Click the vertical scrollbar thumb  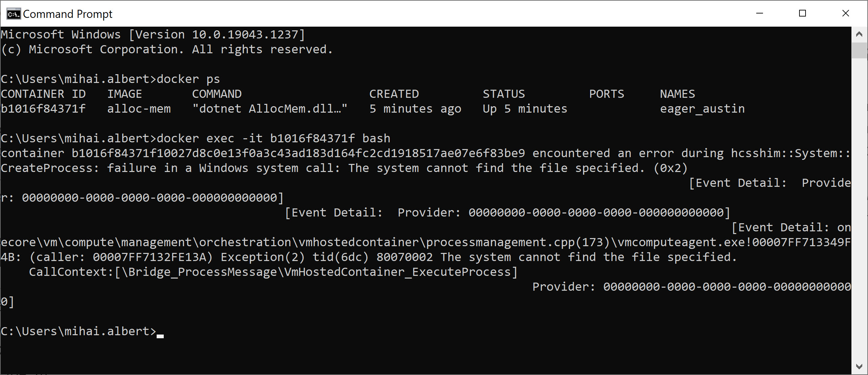click(859, 50)
